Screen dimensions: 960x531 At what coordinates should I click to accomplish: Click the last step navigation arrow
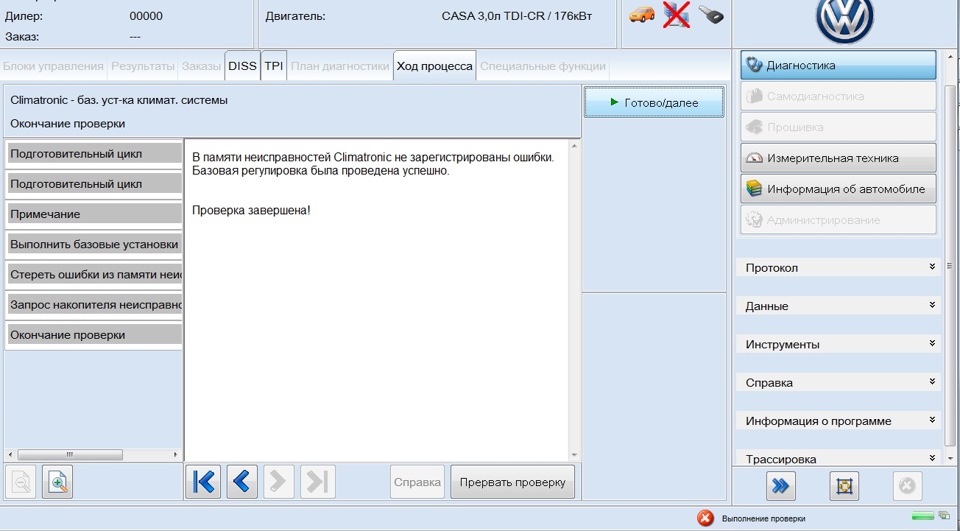point(317,481)
